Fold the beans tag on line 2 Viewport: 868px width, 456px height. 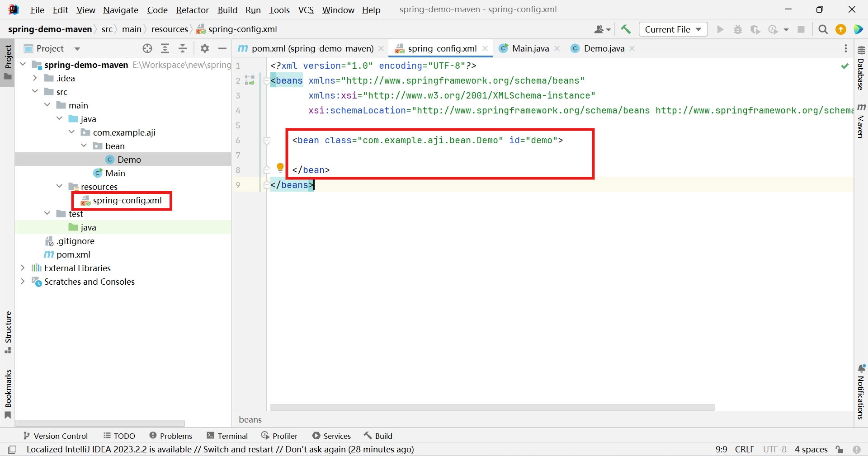pos(267,81)
